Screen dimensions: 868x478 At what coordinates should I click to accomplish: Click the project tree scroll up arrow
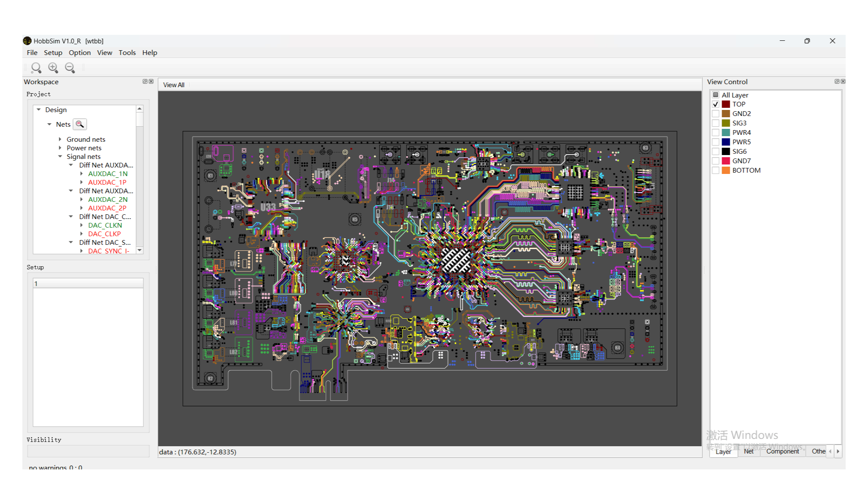(x=140, y=109)
